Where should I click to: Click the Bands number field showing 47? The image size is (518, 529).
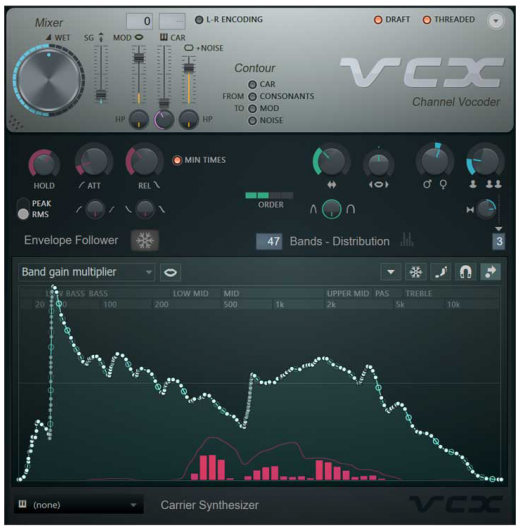click(x=269, y=241)
